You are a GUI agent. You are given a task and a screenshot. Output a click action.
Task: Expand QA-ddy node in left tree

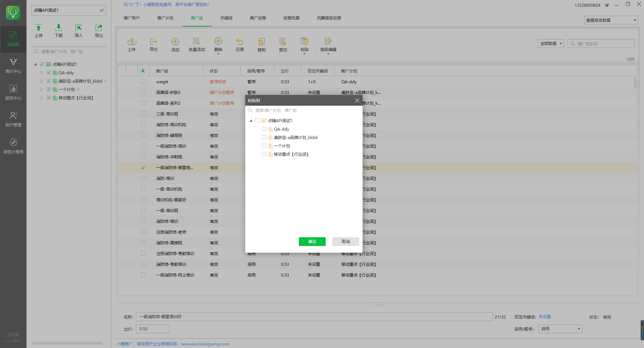(42, 72)
